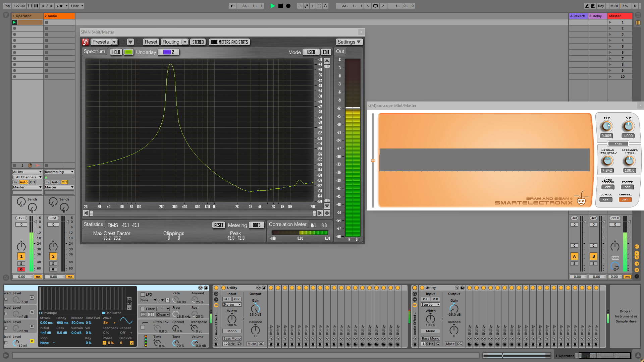Toggle Automation Arm button in transport

(x=306, y=6)
